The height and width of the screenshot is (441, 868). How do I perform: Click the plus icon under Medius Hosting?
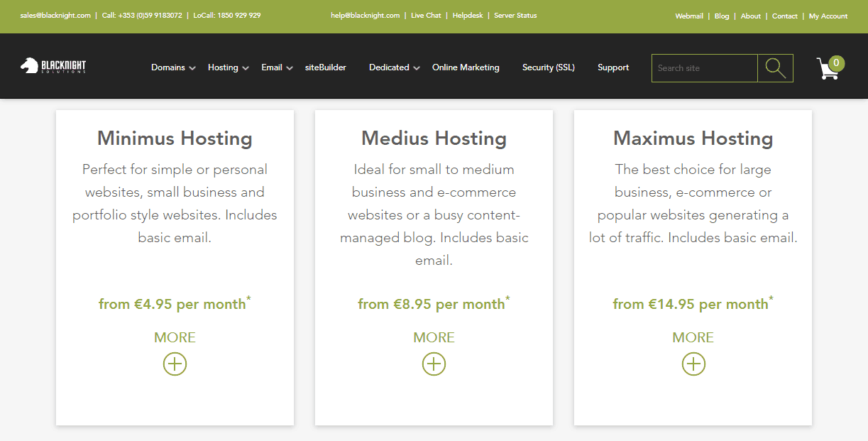coord(434,364)
